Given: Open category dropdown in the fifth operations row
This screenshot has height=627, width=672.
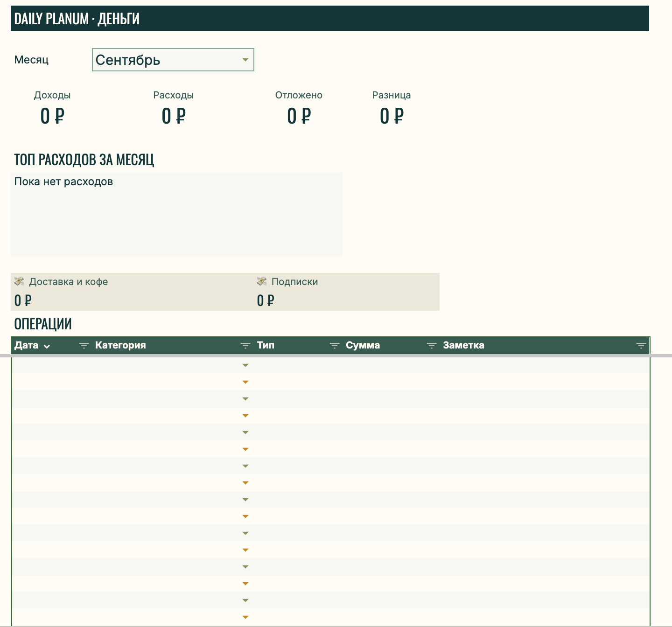Looking at the screenshot, I should point(245,432).
